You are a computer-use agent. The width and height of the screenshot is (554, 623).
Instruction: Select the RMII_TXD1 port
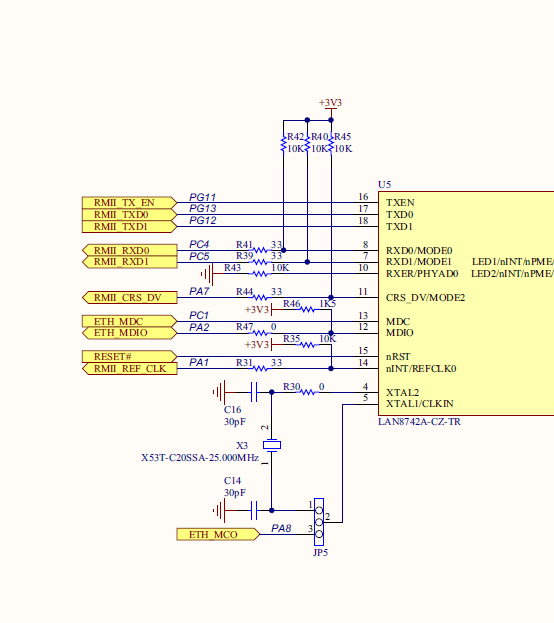coord(129,226)
